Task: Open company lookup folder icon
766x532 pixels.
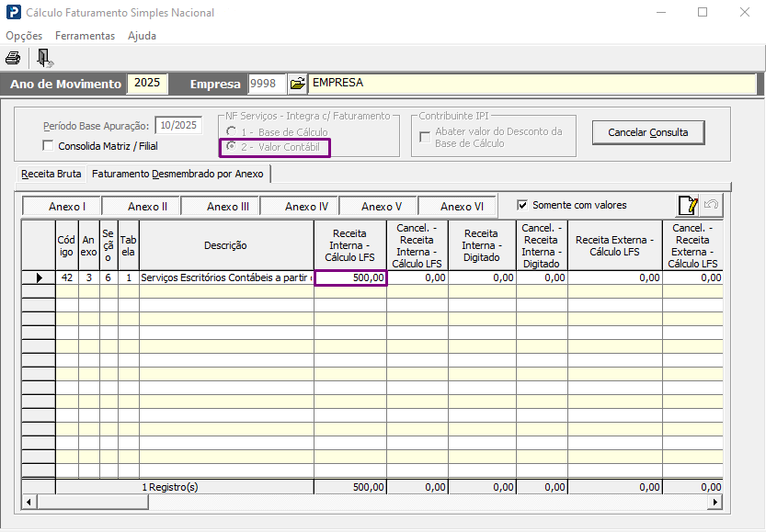Action: tap(297, 84)
